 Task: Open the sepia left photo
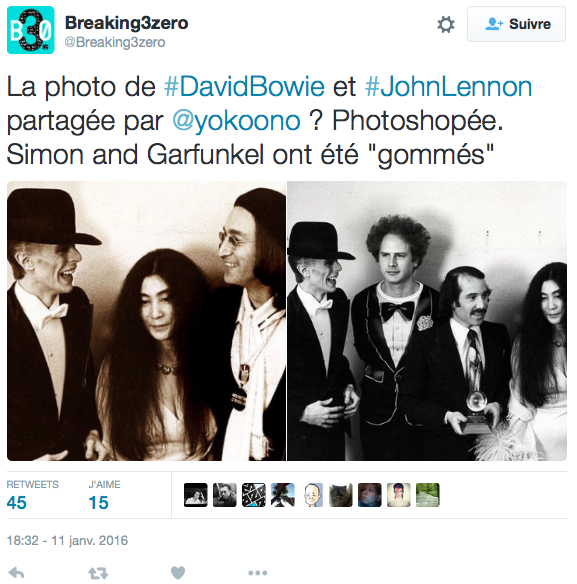coord(146,321)
